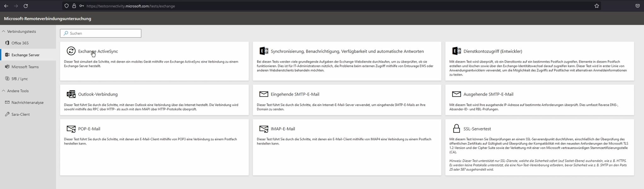
Task: Go forward with the browser forward arrow
Action: 16,6
